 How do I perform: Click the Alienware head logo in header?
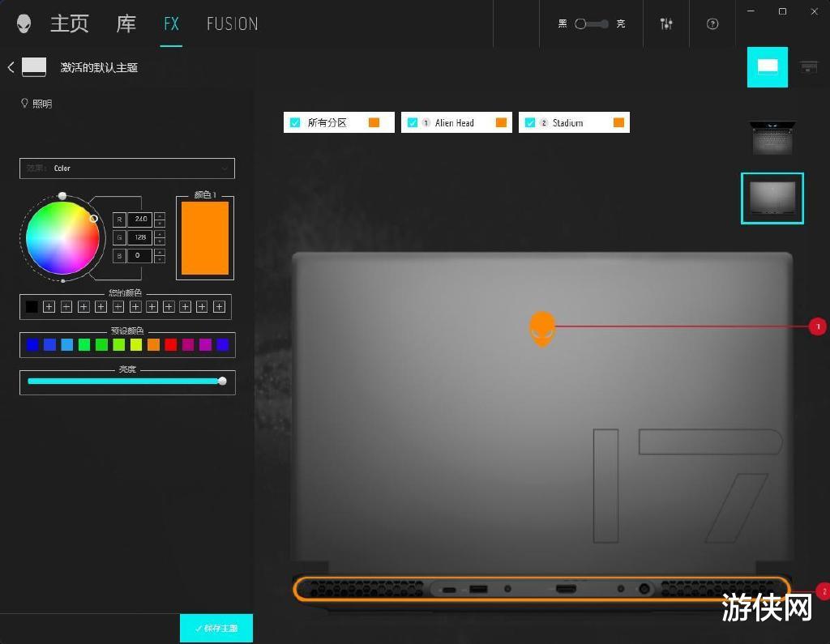(24, 23)
